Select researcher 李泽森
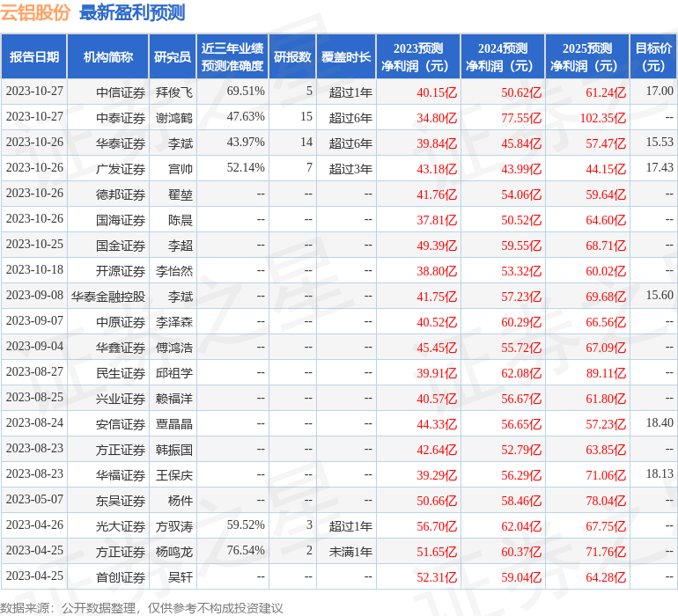The width and height of the screenshot is (678, 616). pos(174,321)
